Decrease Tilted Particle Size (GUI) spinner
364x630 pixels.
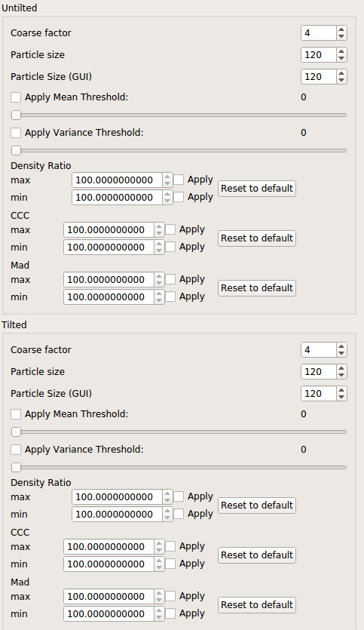pos(341,397)
